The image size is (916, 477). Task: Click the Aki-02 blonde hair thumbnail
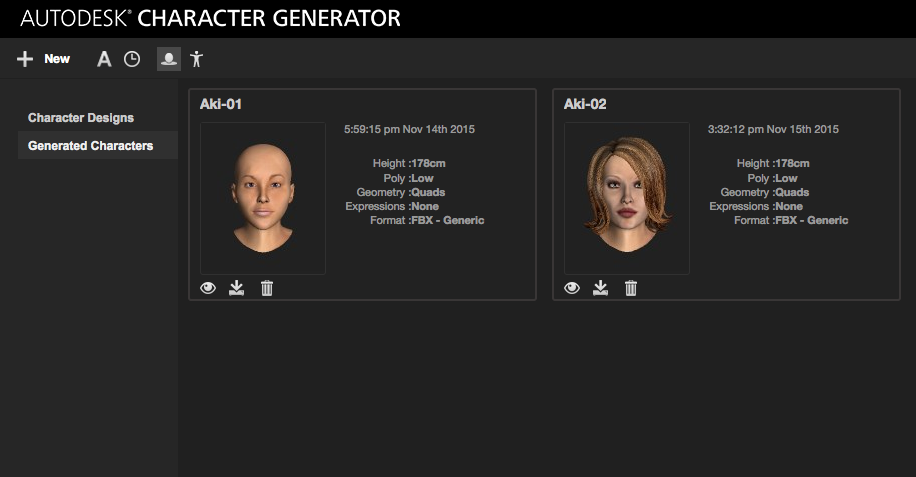pyautogui.click(x=627, y=199)
